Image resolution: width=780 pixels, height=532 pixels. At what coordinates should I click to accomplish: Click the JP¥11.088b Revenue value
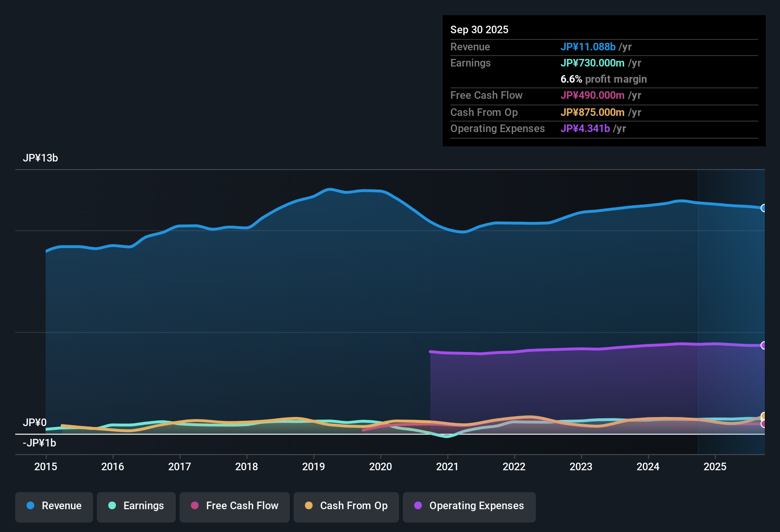point(589,47)
